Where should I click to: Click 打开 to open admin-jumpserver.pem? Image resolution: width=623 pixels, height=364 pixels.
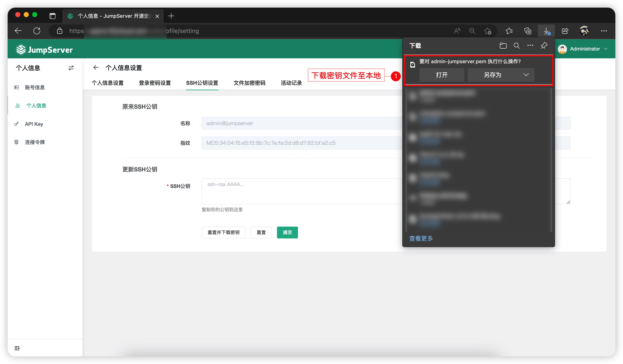tap(442, 75)
